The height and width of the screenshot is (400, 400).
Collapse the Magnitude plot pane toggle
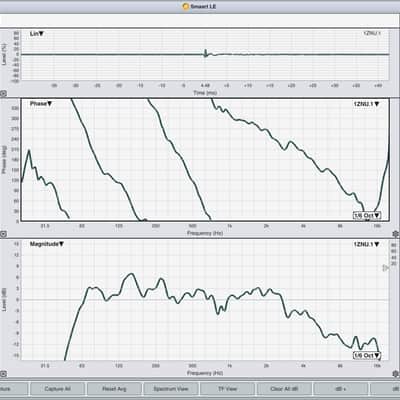pyautogui.click(x=3, y=374)
